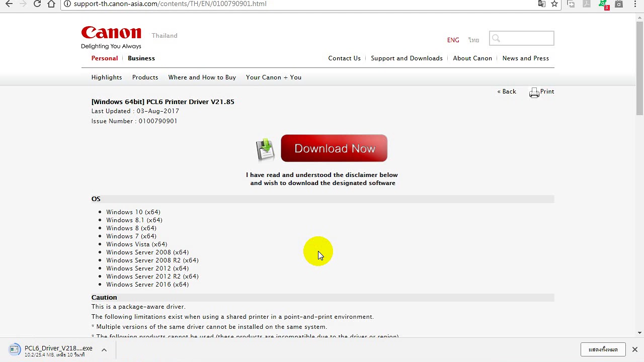The width and height of the screenshot is (644, 362).
Task: Click 'Delighting You Always' tagline
Action: (111, 46)
